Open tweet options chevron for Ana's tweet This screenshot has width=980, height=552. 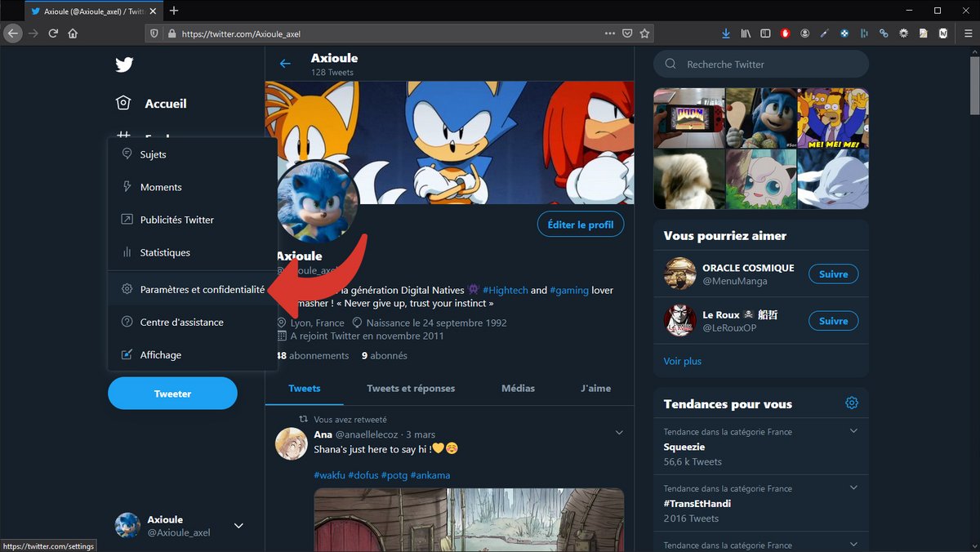(619, 433)
